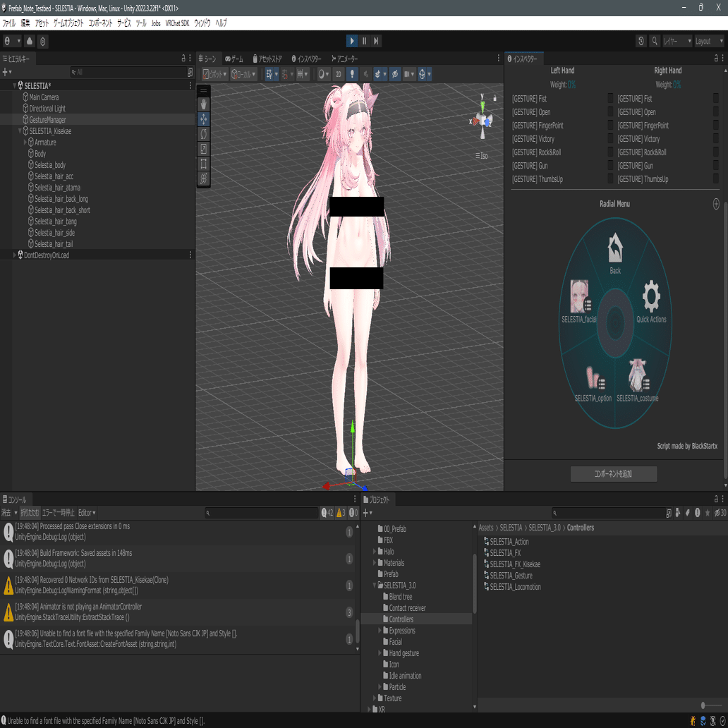Screen dimensions: 728x728
Task: Switch to the アニメーター tab
Action: [344, 59]
